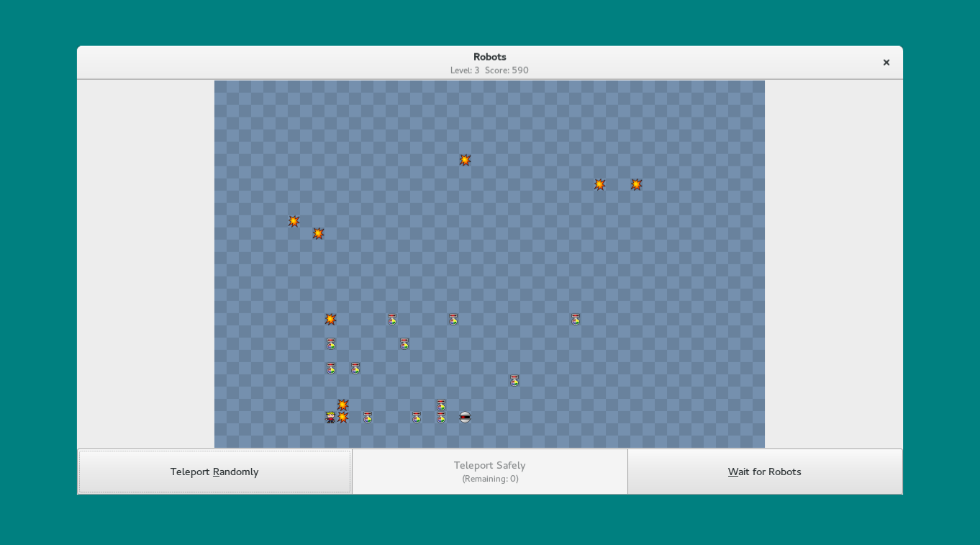Click the rightmost robot on the board
980x545 pixels.
[x=575, y=319]
